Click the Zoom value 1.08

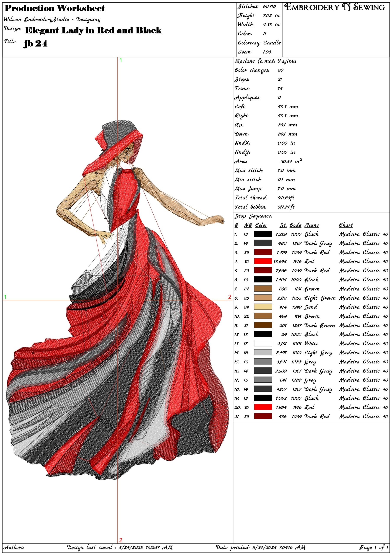(x=267, y=52)
